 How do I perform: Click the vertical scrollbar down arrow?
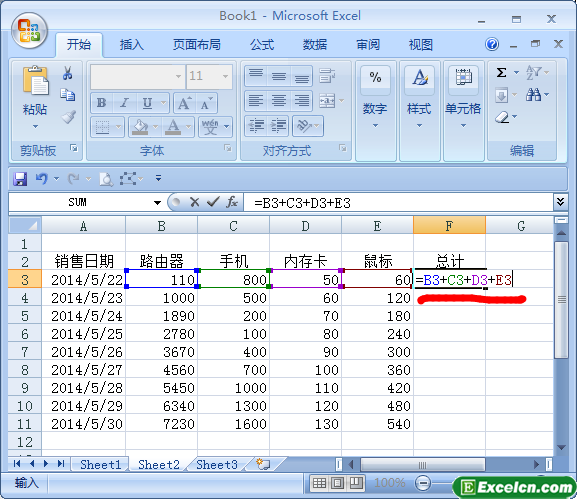tap(561, 447)
